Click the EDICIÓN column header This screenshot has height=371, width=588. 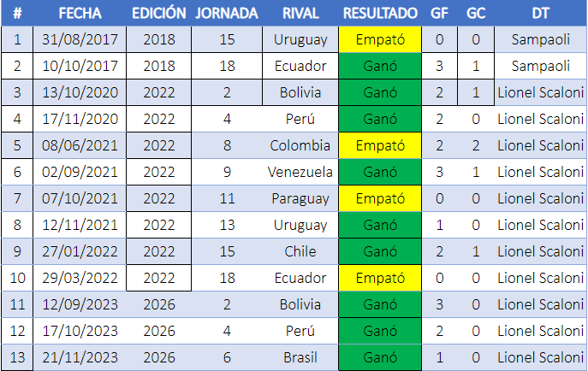(x=159, y=13)
